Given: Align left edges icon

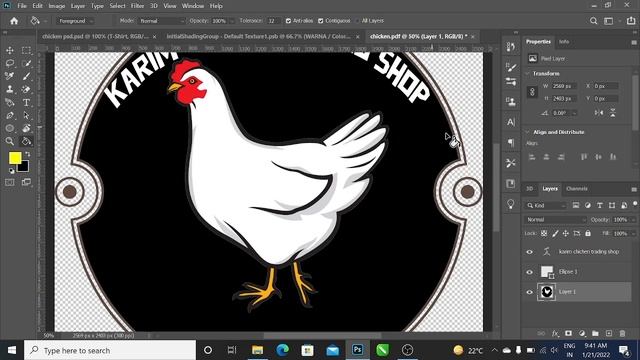Looking at the screenshot, I should coord(532,157).
